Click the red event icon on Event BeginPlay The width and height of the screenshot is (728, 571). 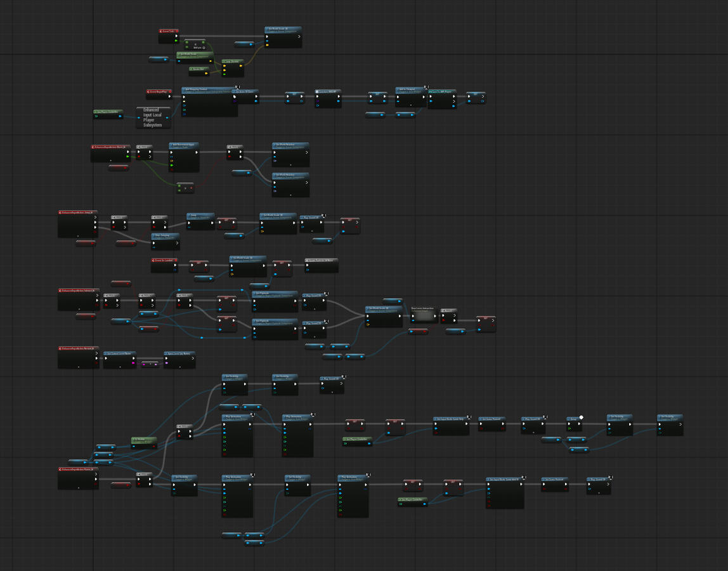(x=148, y=91)
